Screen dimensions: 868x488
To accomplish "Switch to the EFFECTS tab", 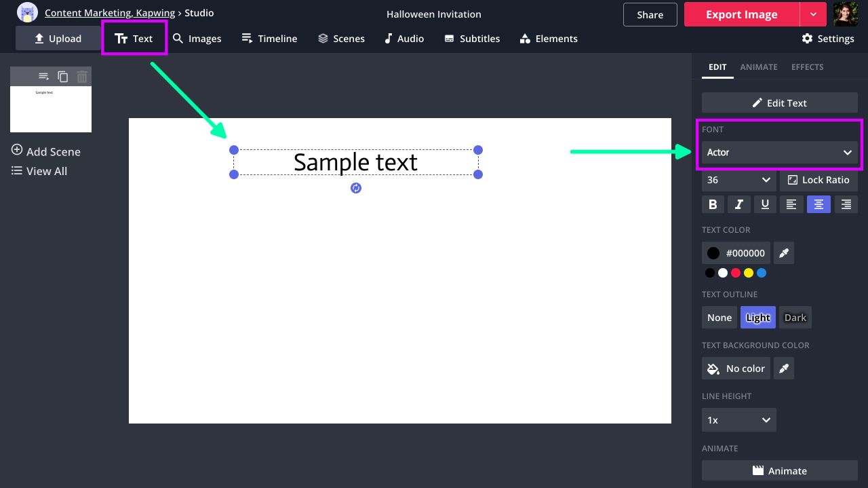I will (x=807, y=67).
